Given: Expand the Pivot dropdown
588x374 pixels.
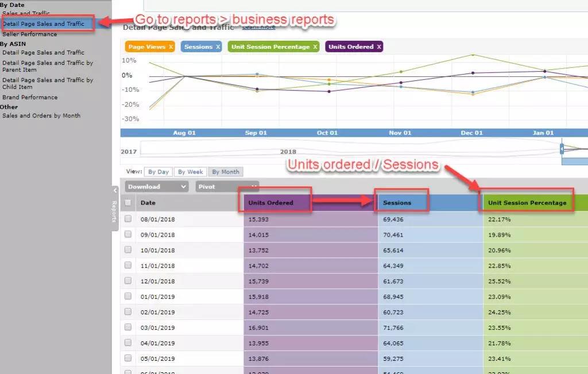Looking at the screenshot, I should 226,187.
